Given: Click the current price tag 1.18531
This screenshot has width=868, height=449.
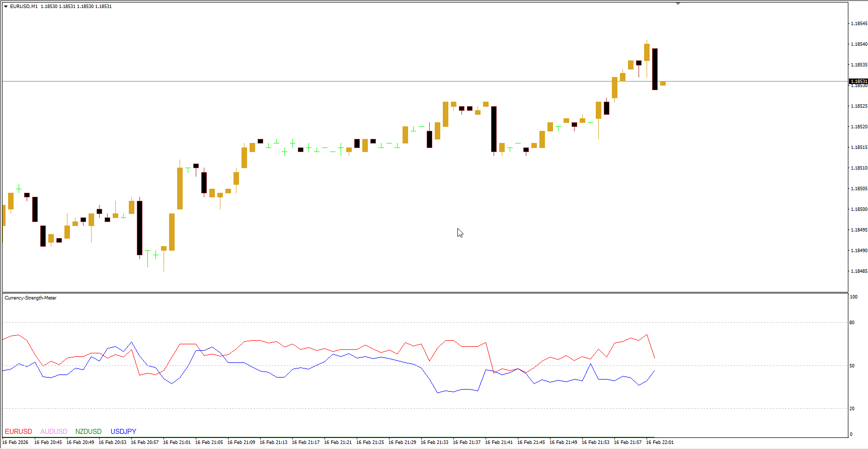Looking at the screenshot, I should 858,81.
